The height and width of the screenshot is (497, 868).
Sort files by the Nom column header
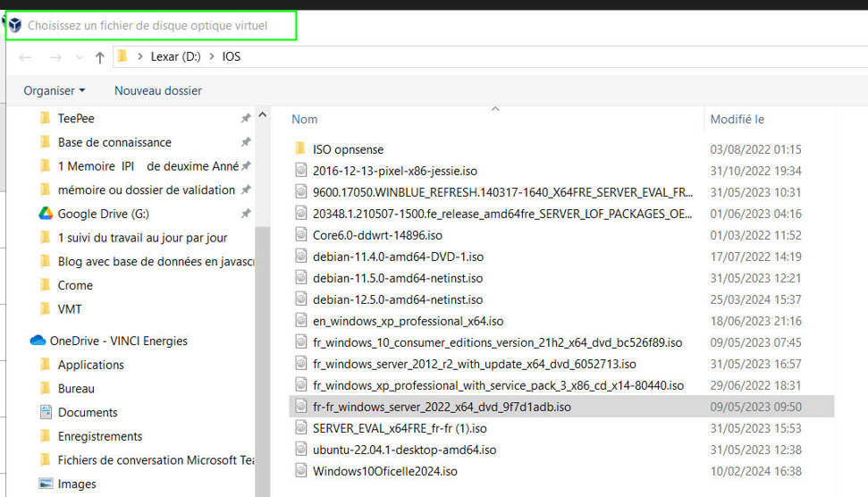click(305, 119)
